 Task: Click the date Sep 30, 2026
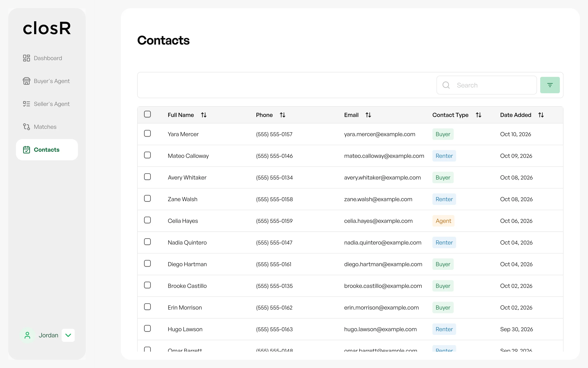click(x=516, y=329)
